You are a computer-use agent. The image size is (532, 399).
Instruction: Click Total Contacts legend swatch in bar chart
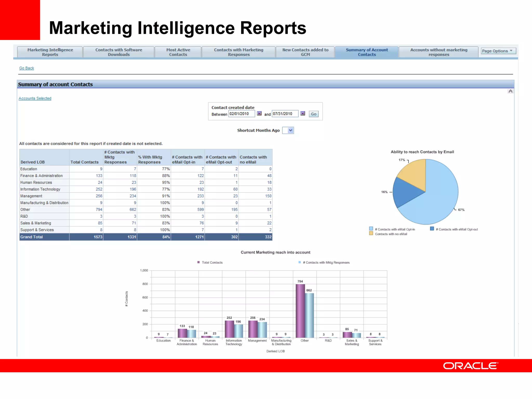(x=198, y=262)
